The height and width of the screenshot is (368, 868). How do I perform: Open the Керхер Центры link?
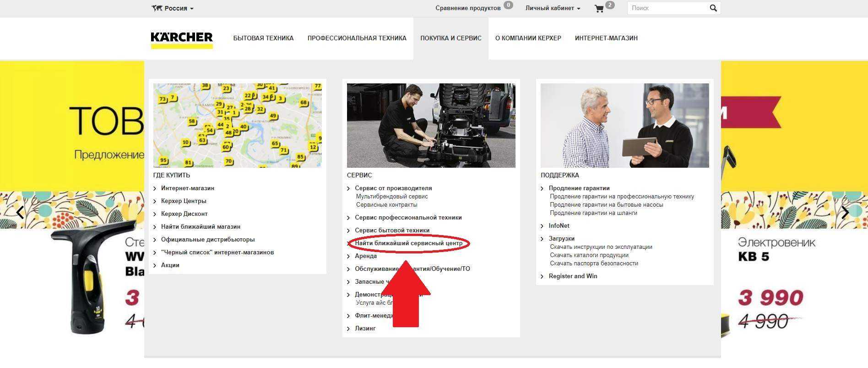184,201
